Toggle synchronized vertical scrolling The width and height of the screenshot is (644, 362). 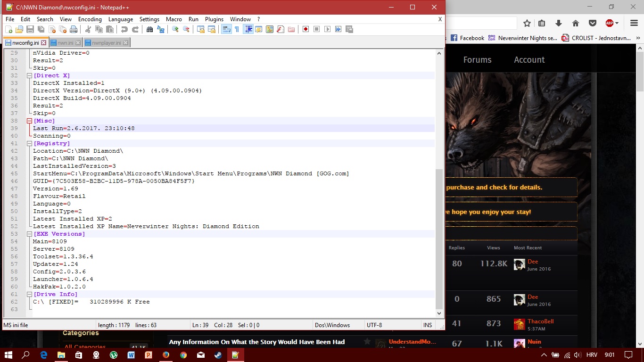coord(201,29)
